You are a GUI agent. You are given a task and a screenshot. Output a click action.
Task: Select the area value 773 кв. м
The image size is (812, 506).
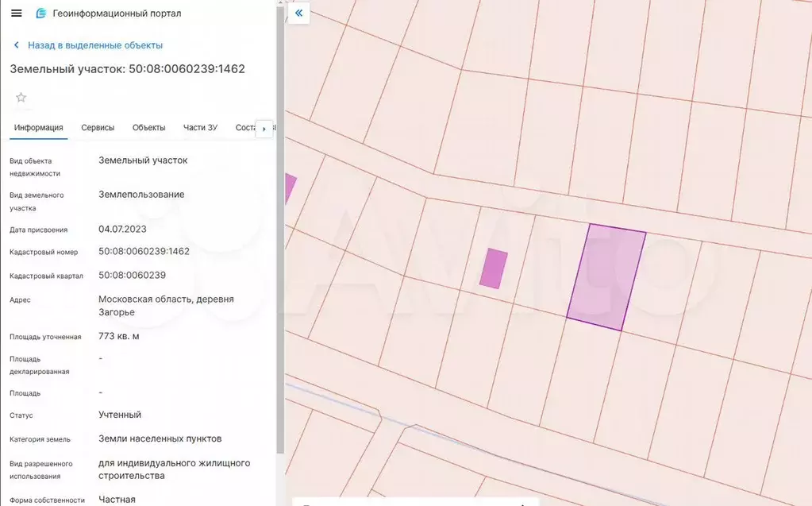(118, 337)
